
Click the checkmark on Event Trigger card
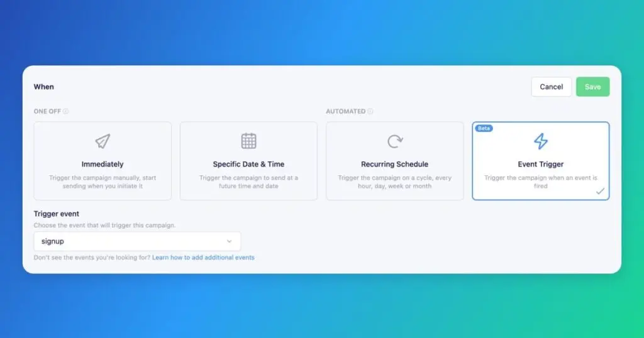(x=600, y=191)
